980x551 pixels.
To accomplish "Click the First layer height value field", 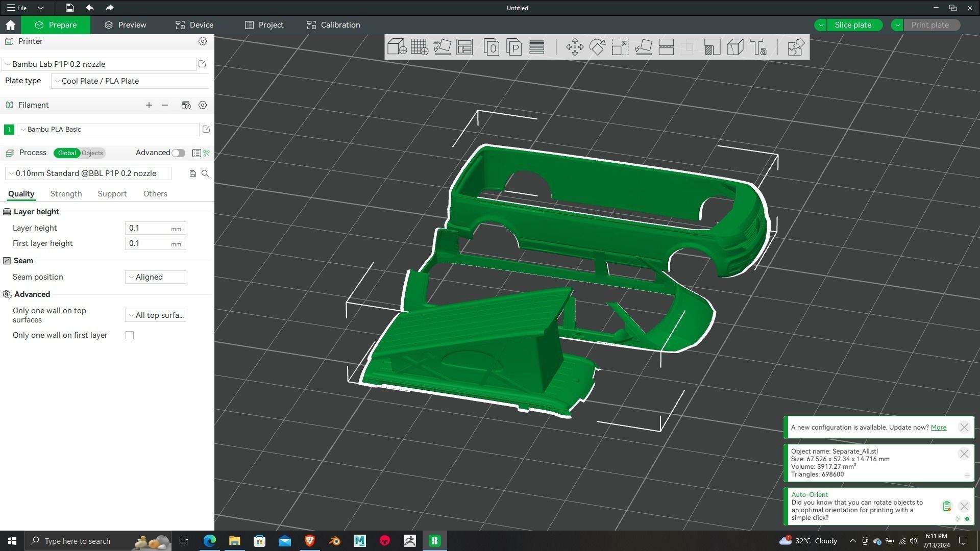I will (155, 243).
